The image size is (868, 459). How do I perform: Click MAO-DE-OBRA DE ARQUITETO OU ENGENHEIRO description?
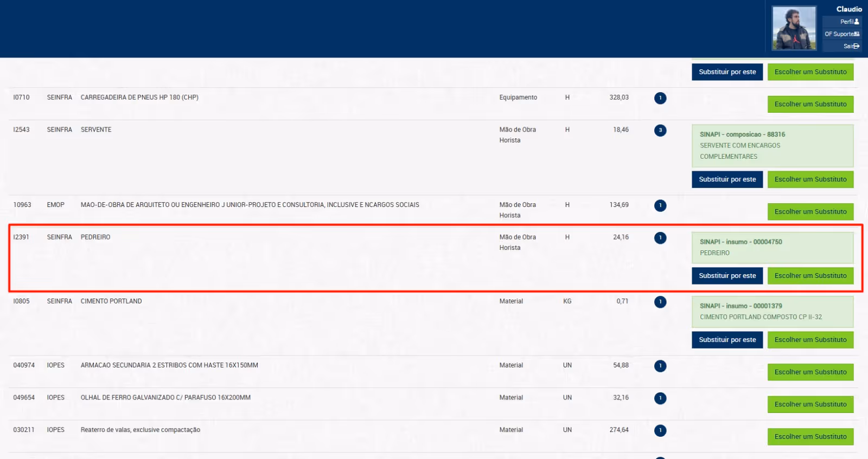(x=250, y=205)
